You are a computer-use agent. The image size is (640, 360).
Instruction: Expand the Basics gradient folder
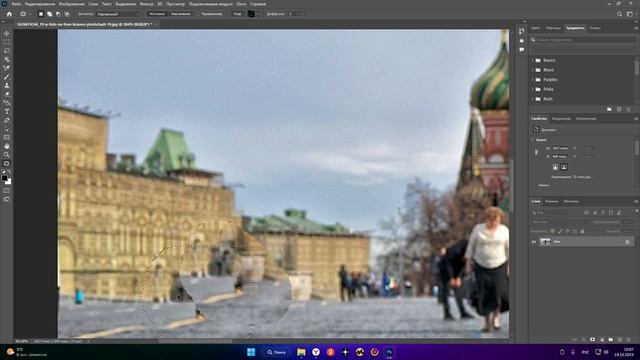(533, 60)
